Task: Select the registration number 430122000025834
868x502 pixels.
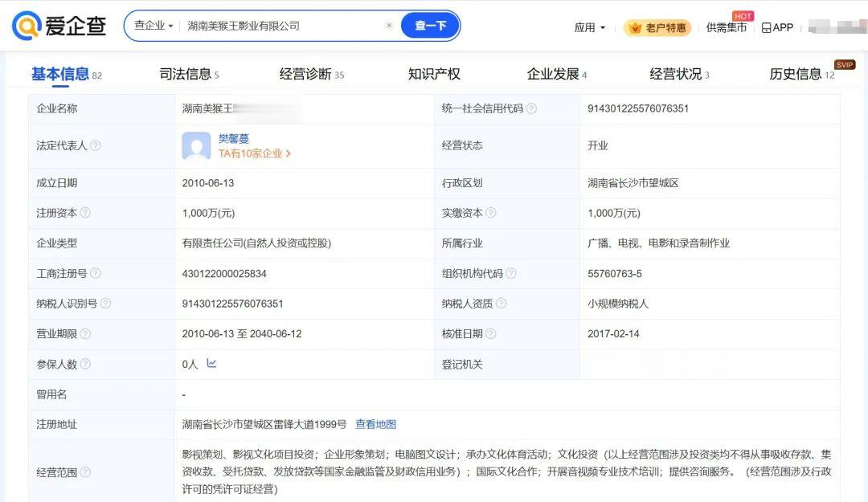Action: [224, 273]
